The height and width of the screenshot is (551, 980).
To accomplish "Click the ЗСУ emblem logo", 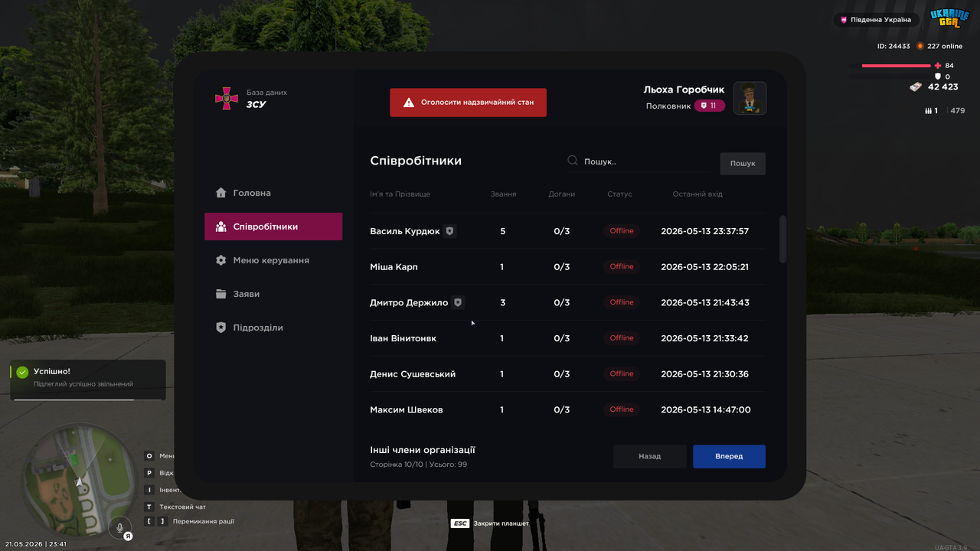I will tap(226, 99).
